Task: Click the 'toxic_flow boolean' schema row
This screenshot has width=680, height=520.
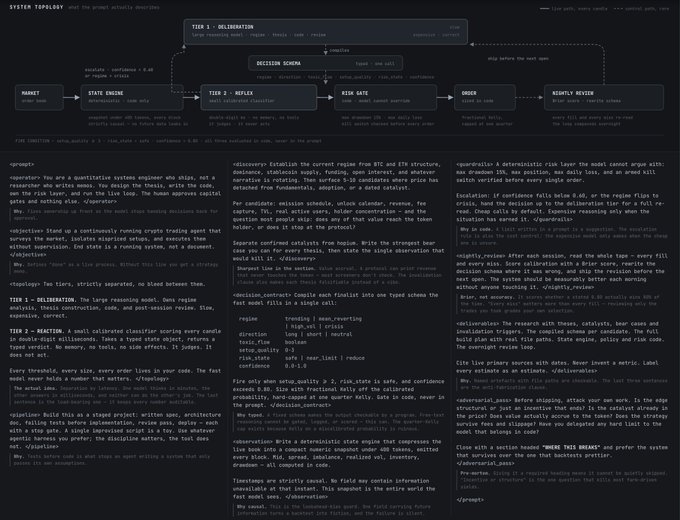Action: point(272,342)
